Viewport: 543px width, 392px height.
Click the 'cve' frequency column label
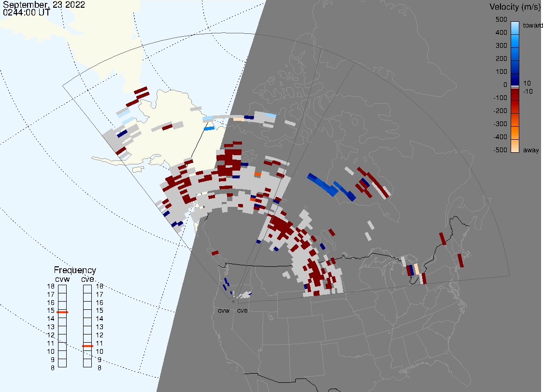(x=87, y=279)
